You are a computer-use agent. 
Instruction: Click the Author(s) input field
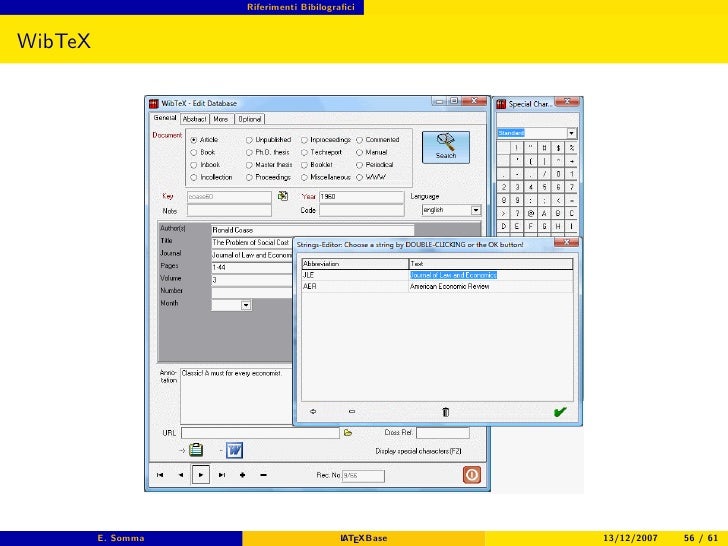pyautogui.click(x=312, y=230)
